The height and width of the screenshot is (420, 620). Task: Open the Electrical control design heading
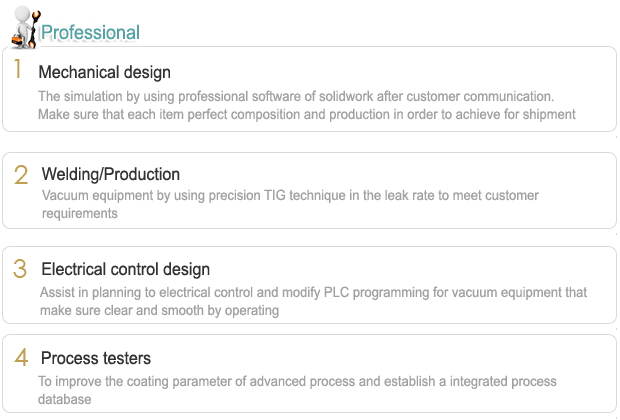[125, 269]
